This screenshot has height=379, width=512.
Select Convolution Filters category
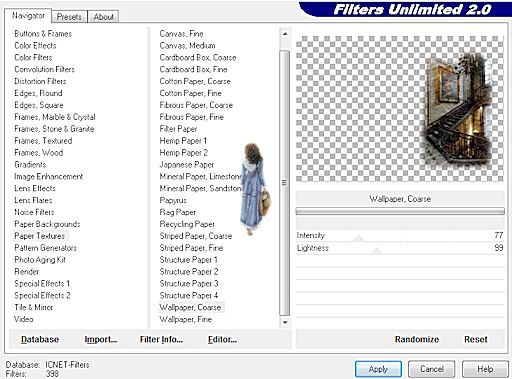point(44,69)
